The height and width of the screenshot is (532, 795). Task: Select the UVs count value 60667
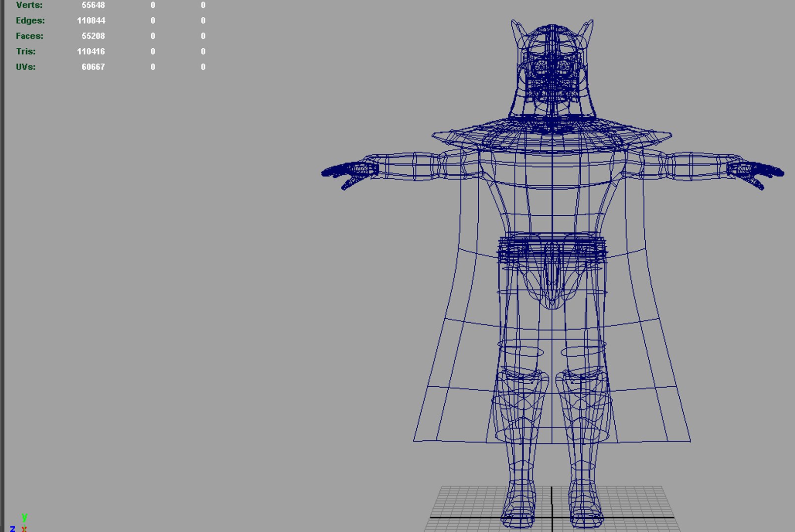tap(93, 66)
